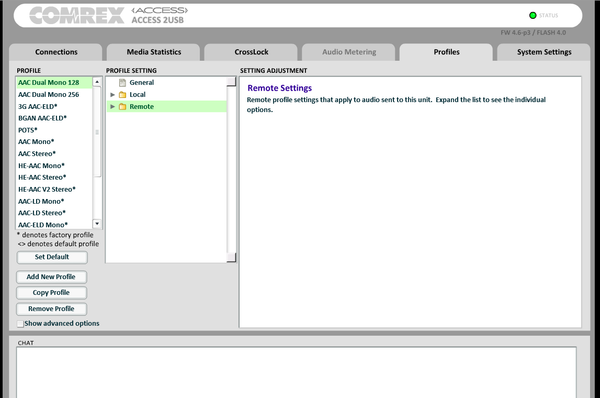Click the Local folder icon
The height and width of the screenshot is (398, 600).
pos(122,95)
